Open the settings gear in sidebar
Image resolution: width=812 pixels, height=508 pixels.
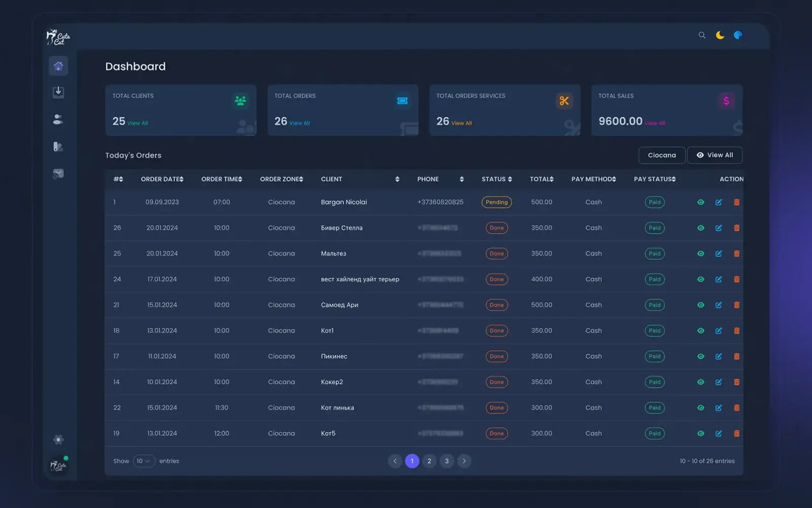(58, 440)
